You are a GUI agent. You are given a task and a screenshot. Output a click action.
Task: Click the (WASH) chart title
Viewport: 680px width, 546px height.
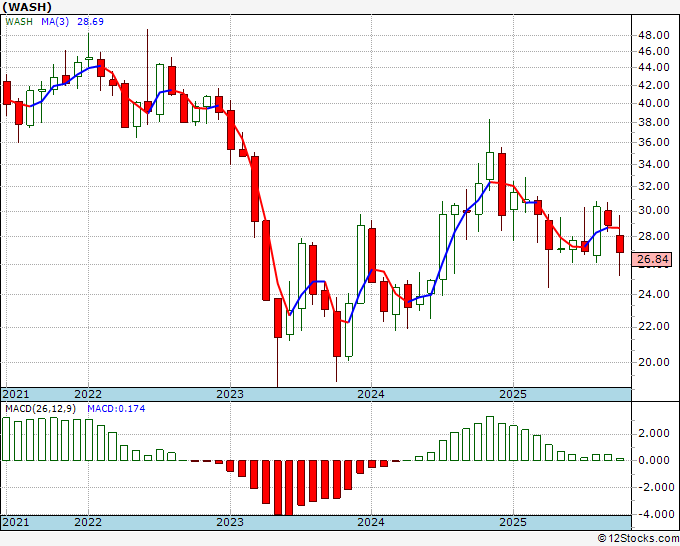(x=27, y=7)
